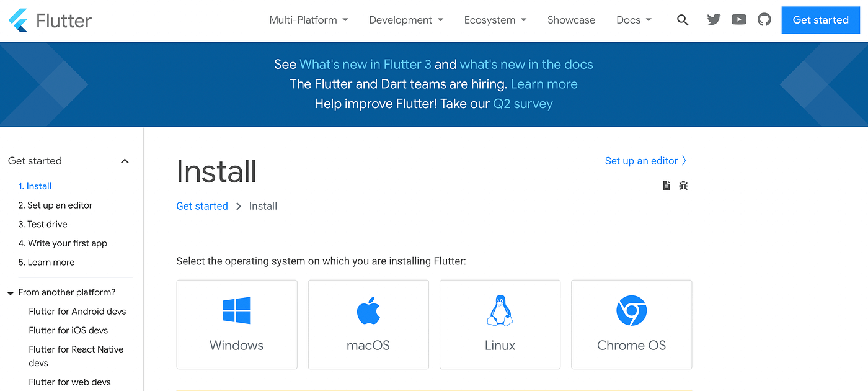Open Flutter's YouTube channel icon
The width and height of the screenshot is (868, 391).
coord(738,19)
